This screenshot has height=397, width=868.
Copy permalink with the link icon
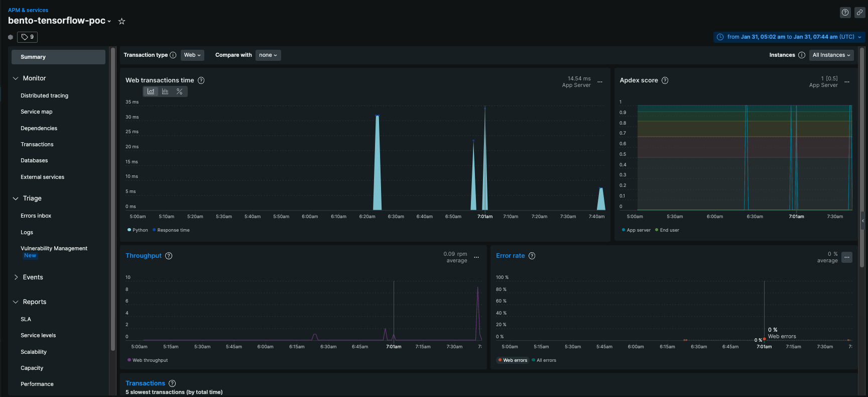click(x=859, y=13)
